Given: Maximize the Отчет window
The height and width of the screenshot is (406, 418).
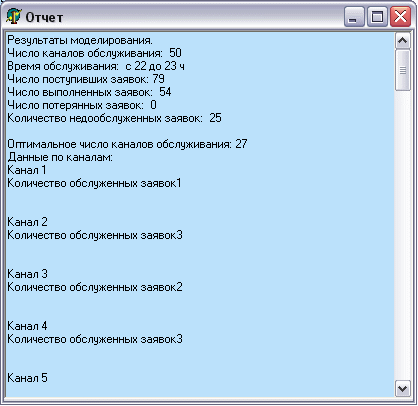Looking at the screenshot, I should pos(377,17).
